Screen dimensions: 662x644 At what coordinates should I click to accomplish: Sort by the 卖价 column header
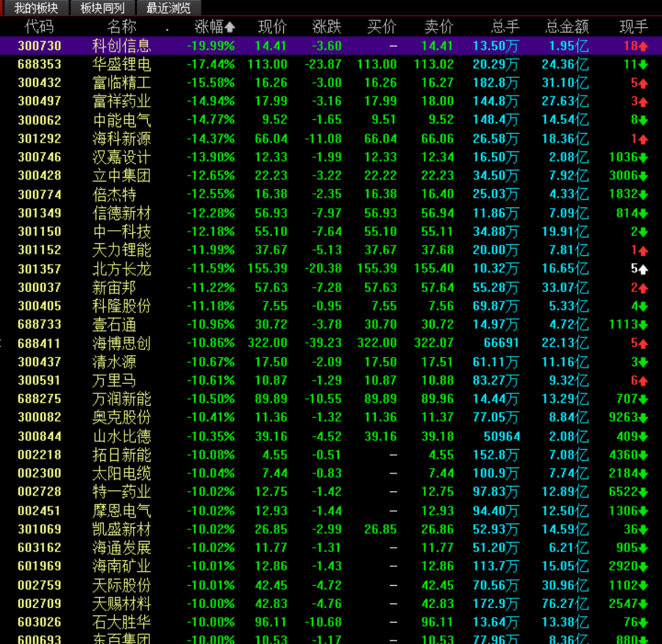(438, 26)
